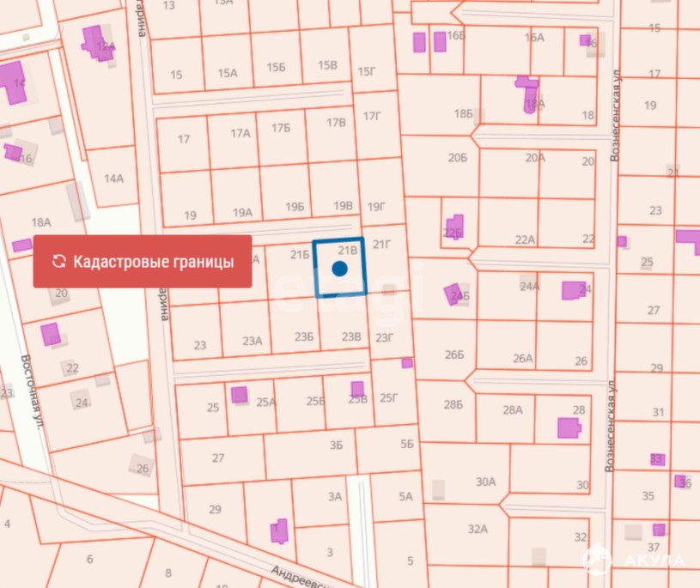Click the purple building on plot 22Б
Screen dimensions: 700x588
(453, 226)
